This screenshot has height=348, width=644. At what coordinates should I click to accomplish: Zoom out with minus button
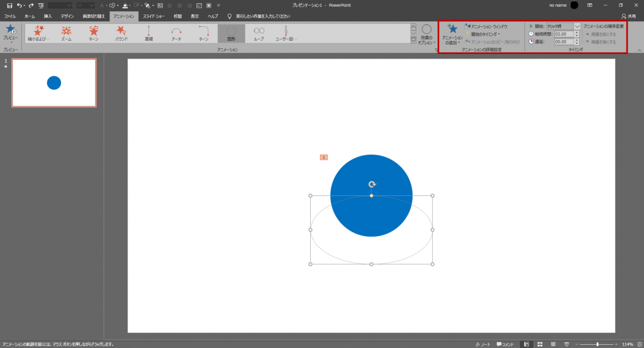tap(577, 344)
